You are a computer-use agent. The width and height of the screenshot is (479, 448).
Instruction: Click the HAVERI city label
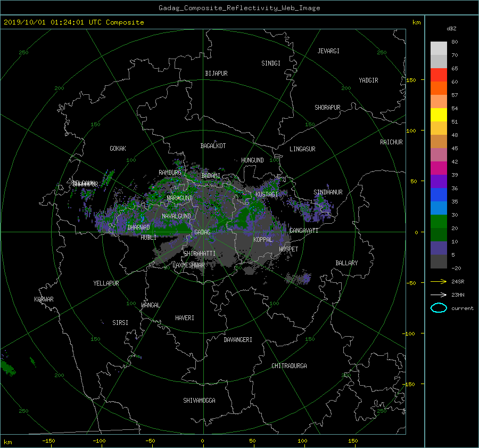point(185,317)
